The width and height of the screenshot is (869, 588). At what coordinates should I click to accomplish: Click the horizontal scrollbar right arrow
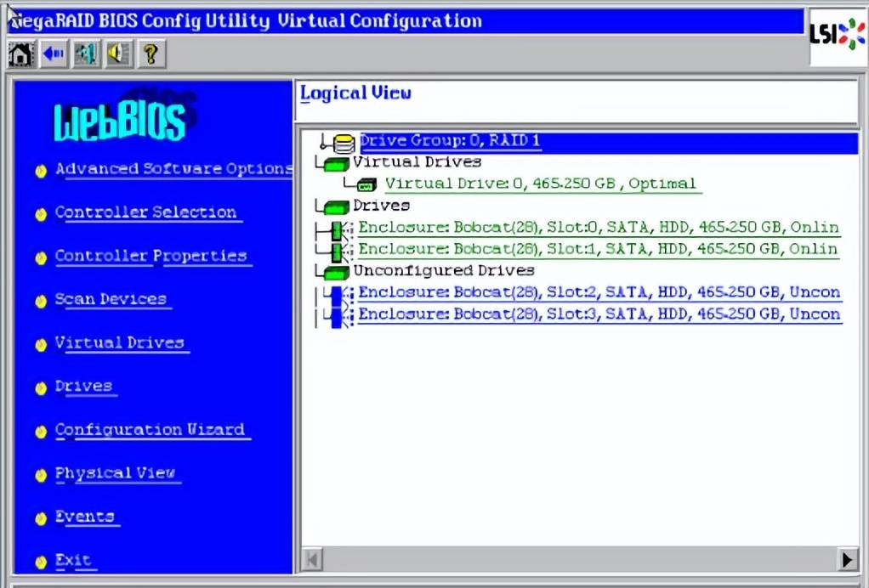(x=847, y=559)
